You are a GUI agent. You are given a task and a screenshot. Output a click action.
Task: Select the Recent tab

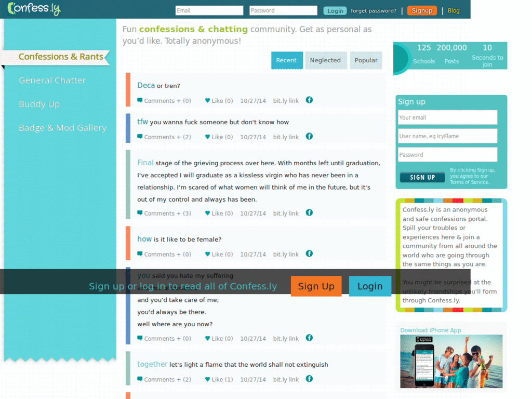tap(286, 60)
